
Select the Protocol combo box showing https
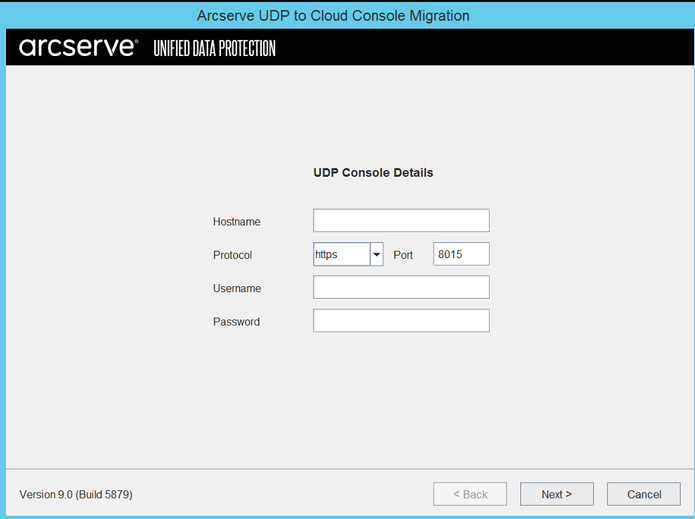pos(348,254)
